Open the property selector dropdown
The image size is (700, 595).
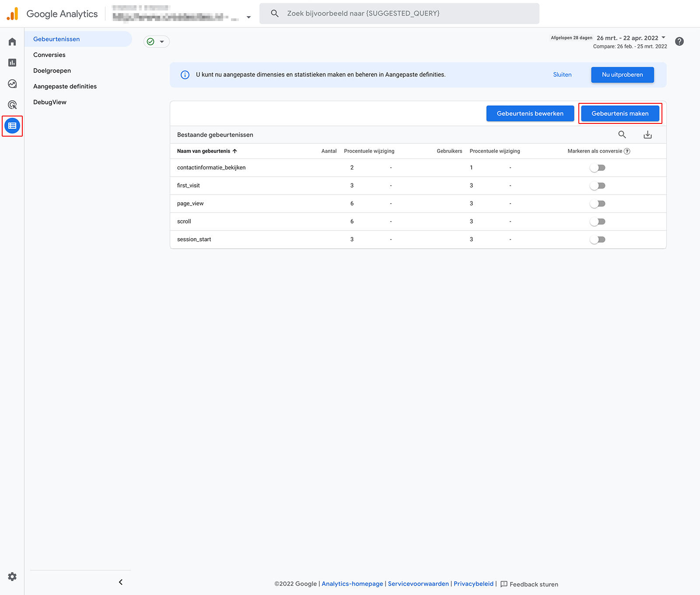pos(248,17)
